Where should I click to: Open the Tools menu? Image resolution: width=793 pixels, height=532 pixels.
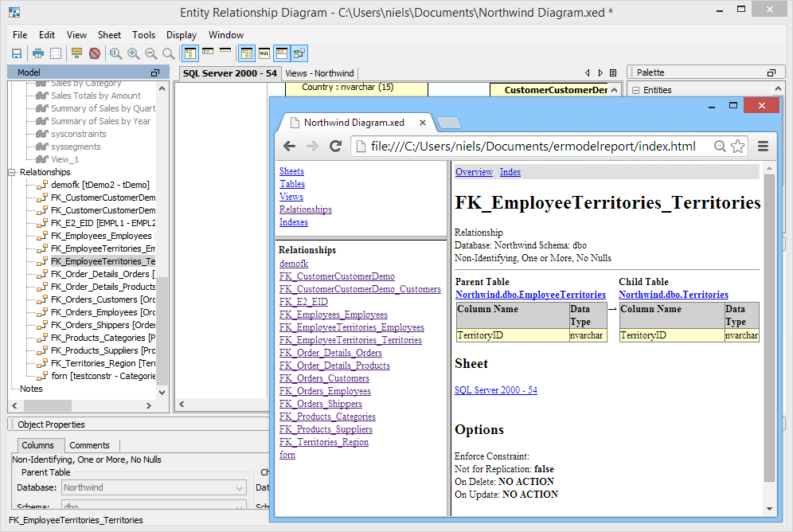[x=143, y=35]
